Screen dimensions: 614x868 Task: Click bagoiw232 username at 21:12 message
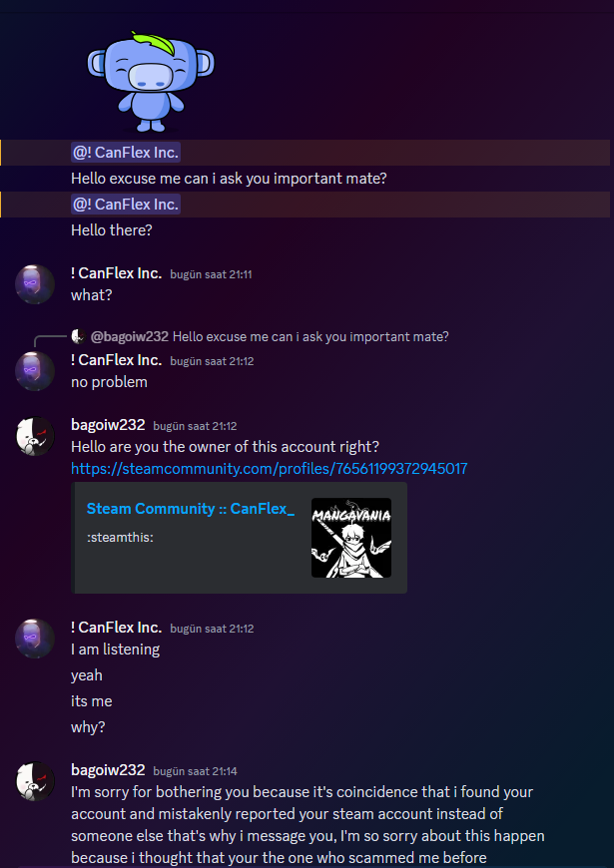[x=108, y=425]
